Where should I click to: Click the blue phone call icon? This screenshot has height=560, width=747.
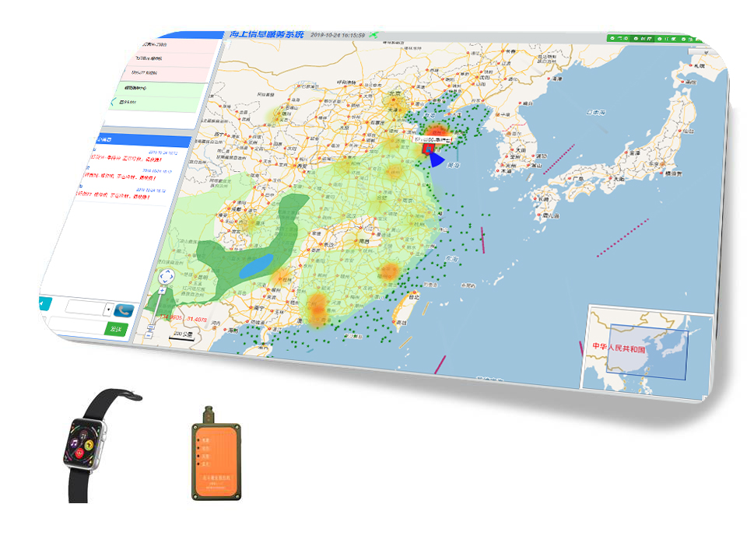(124, 310)
